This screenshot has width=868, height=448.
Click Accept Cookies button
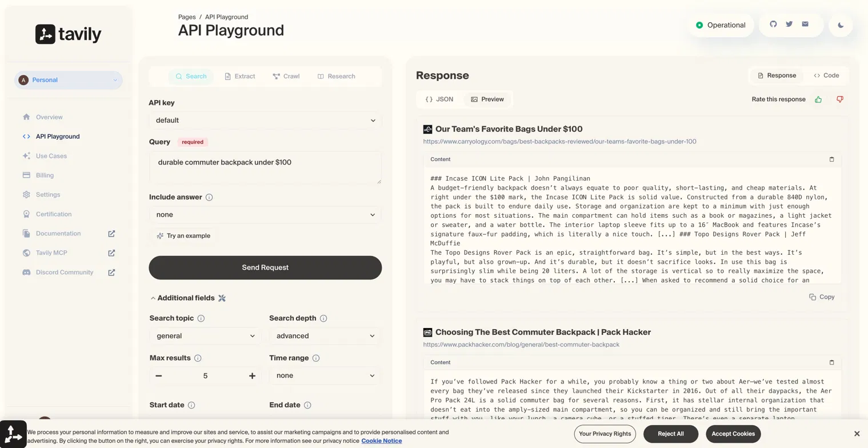click(733, 434)
